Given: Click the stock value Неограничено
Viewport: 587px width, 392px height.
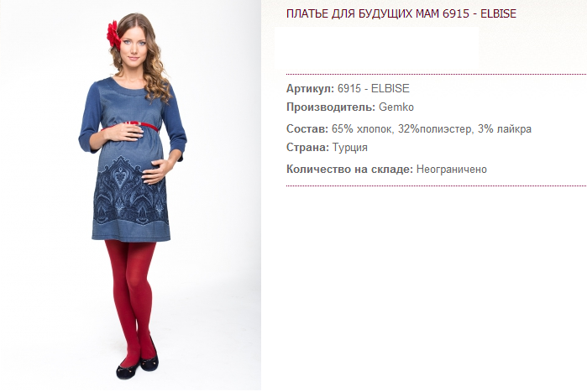Looking at the screenshot, I should tap(452, 170).
